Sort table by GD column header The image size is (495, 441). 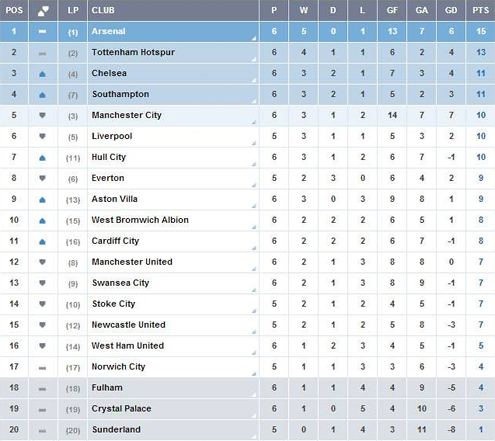click(451, 10)
